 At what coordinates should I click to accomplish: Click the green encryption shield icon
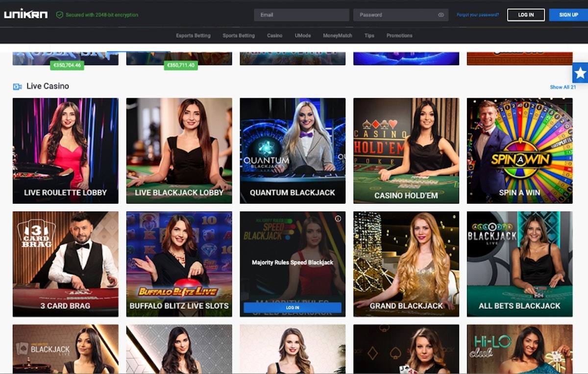[x=60, y=15]
